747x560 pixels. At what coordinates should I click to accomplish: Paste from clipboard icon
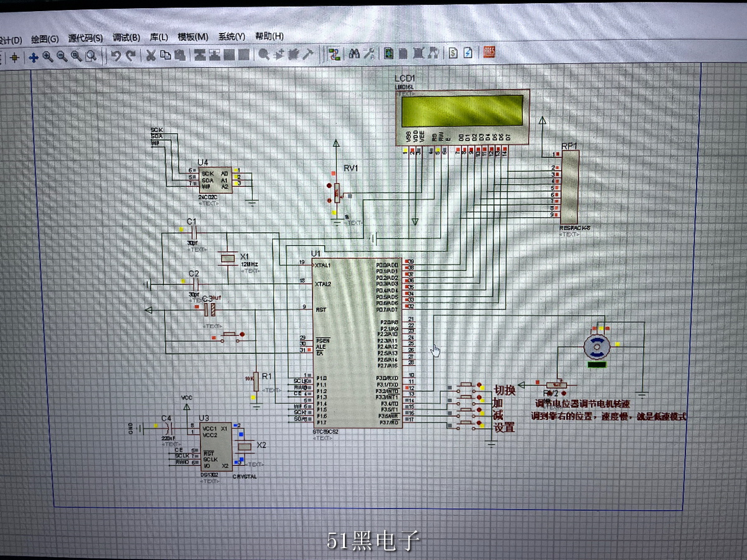click(x=180, y=55)
